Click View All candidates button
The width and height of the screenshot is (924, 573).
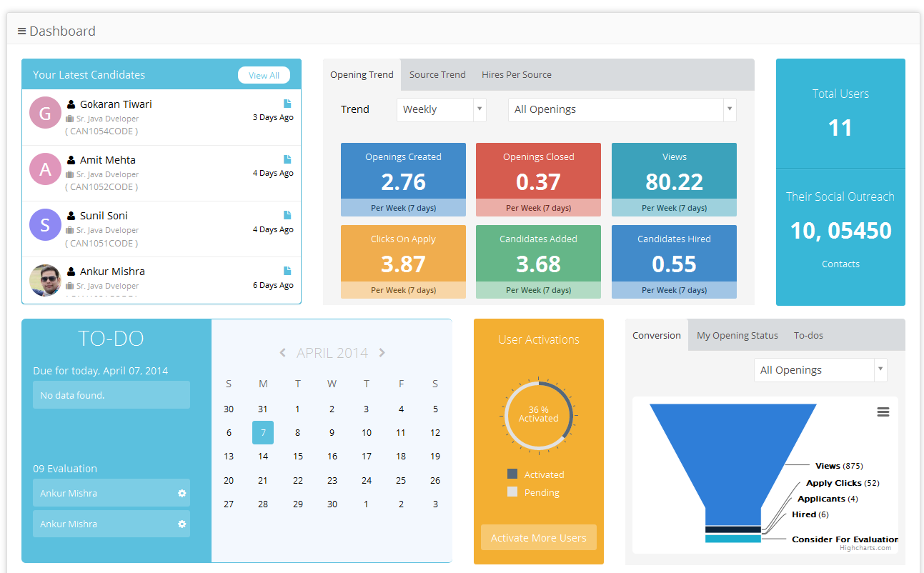pos(264,76)
